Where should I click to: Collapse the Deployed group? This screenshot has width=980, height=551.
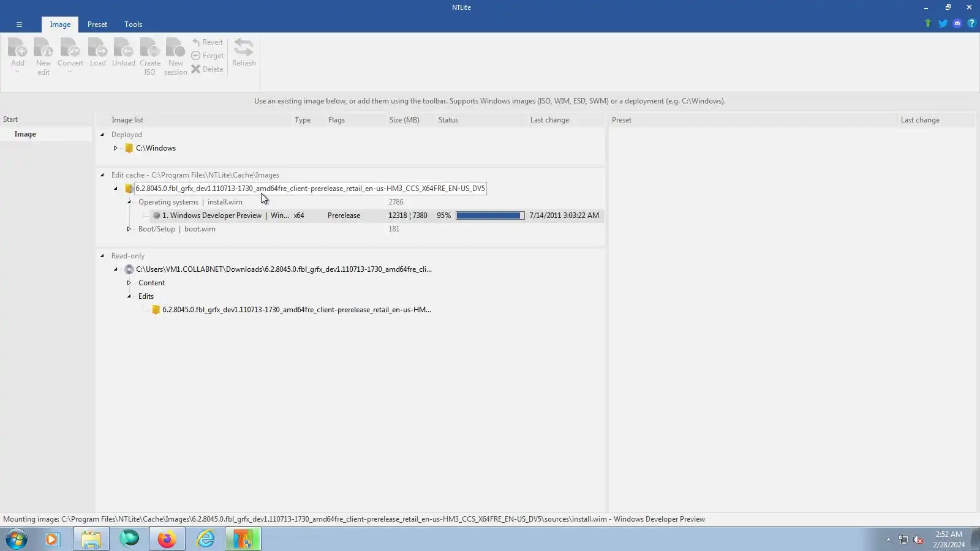(x=102, y=135)
